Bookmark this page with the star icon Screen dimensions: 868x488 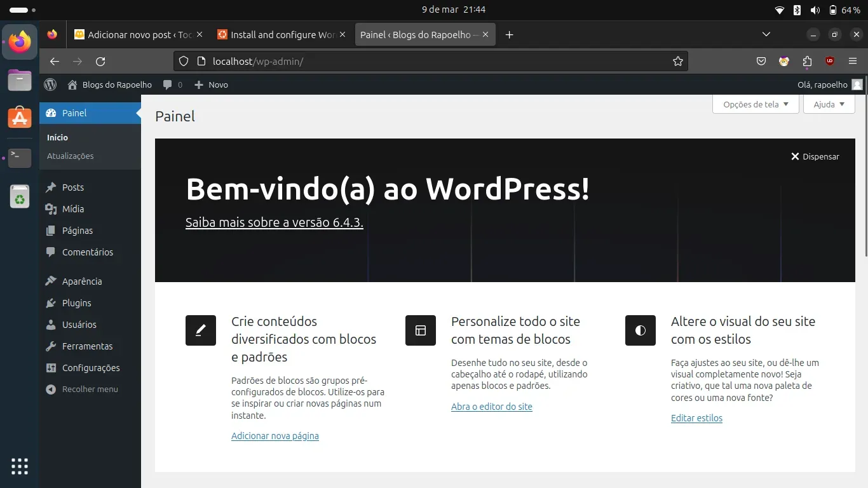(677, 62)
